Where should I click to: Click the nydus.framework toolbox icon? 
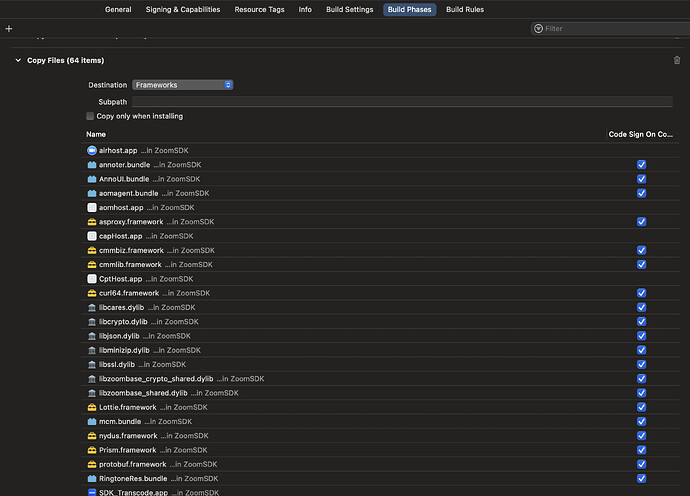click(x=92, y=436)
